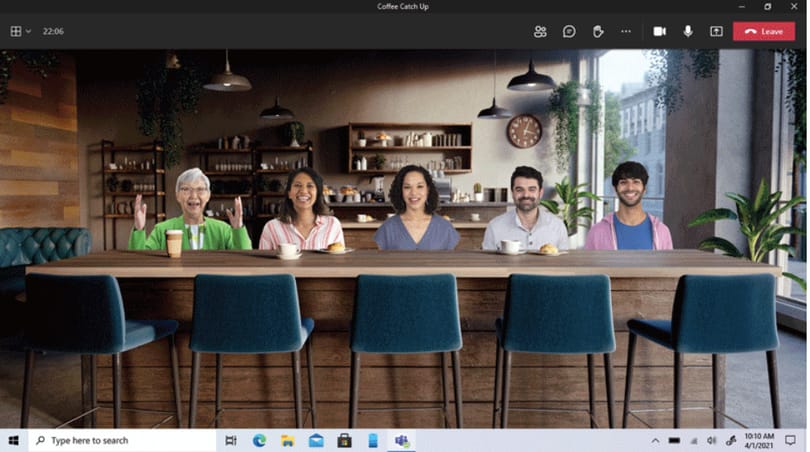
Task: Raise your hand in the meeting
Action: (x=598, y=32)
